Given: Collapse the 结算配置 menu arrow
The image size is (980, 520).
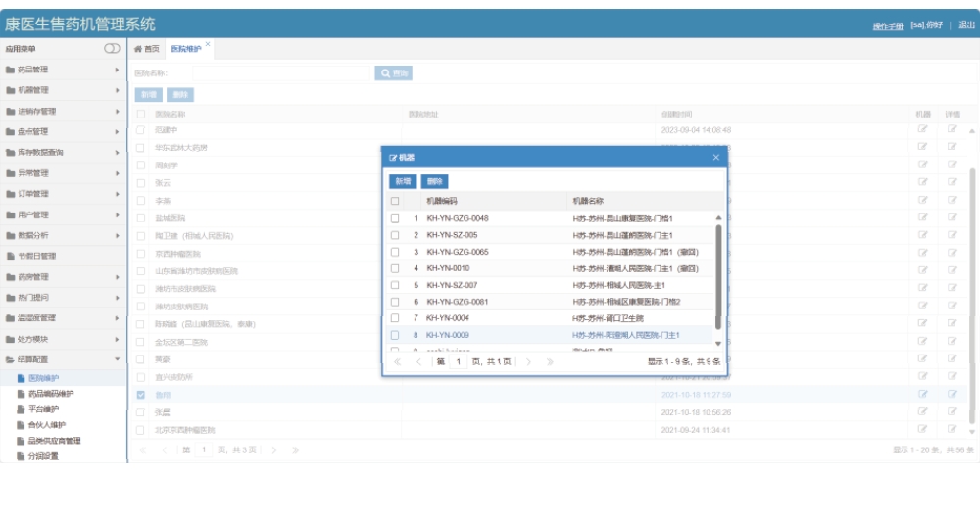Looking at the screenshot, I should point(117,359).
